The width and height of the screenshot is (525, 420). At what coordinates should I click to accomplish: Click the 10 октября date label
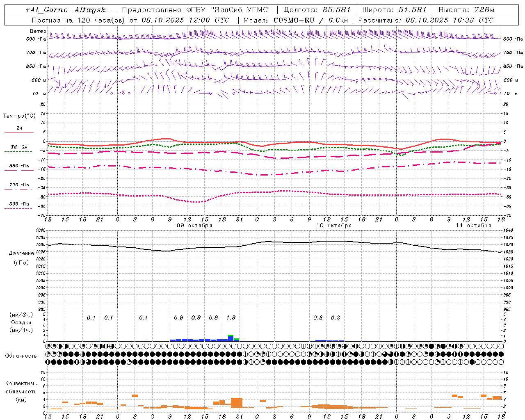coord(334,226)
